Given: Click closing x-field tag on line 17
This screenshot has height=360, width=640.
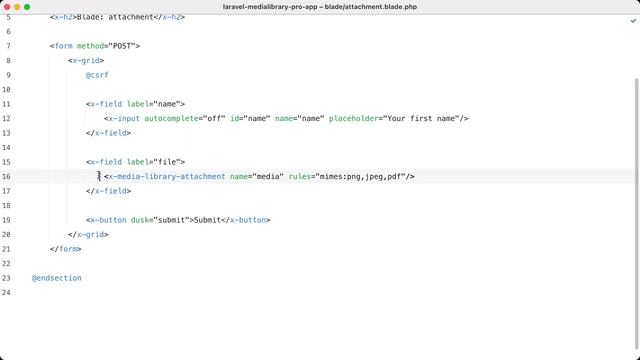Looking at the screenshot, I should tap(109, 191).
